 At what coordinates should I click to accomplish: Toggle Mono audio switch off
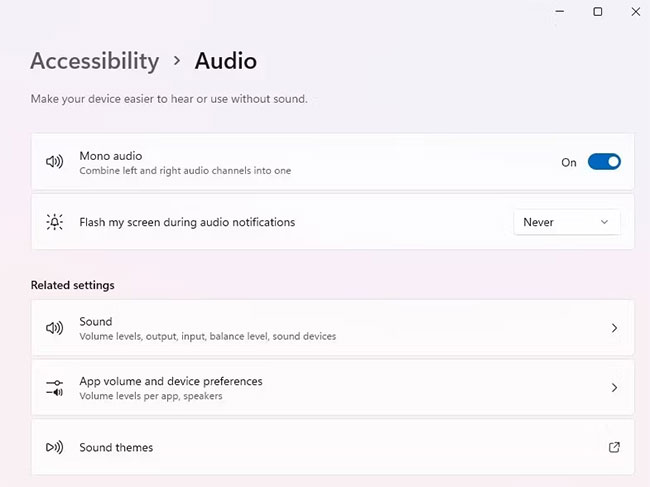point(604,162)
